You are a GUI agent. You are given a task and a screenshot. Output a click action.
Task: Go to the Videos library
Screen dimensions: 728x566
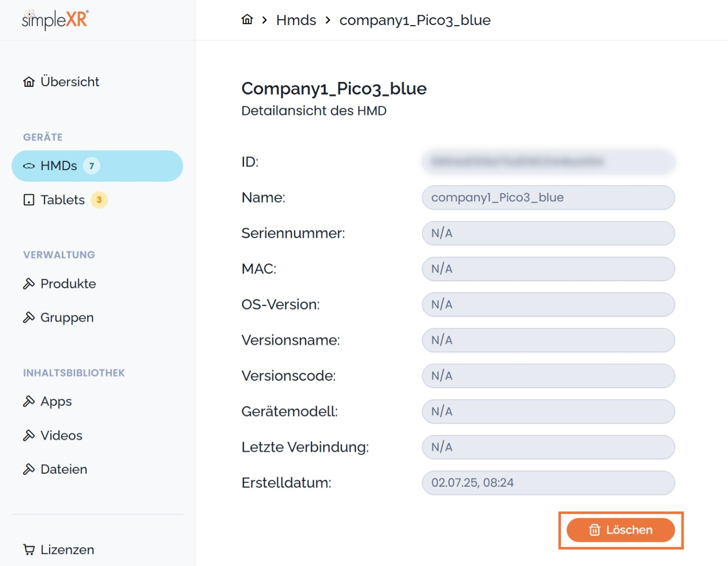(x=61, y=435)
